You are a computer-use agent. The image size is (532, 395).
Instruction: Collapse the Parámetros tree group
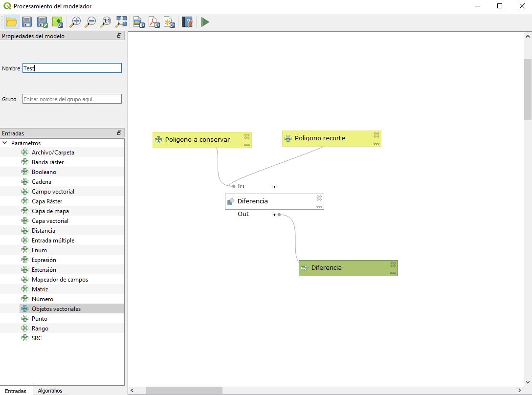tap(5, 143)
